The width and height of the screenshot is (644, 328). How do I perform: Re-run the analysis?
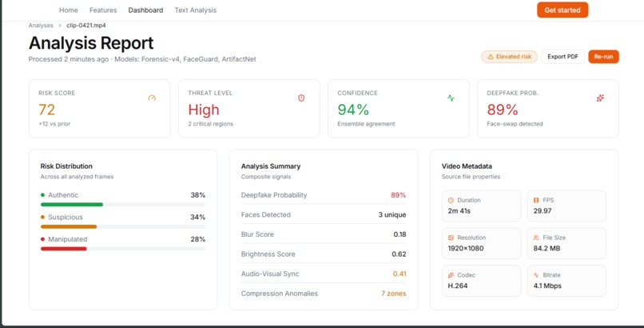click(603, 57)
